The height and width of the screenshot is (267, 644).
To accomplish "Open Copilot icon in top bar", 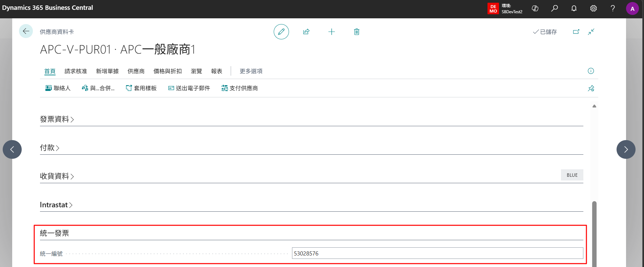I will pos(535,8).
